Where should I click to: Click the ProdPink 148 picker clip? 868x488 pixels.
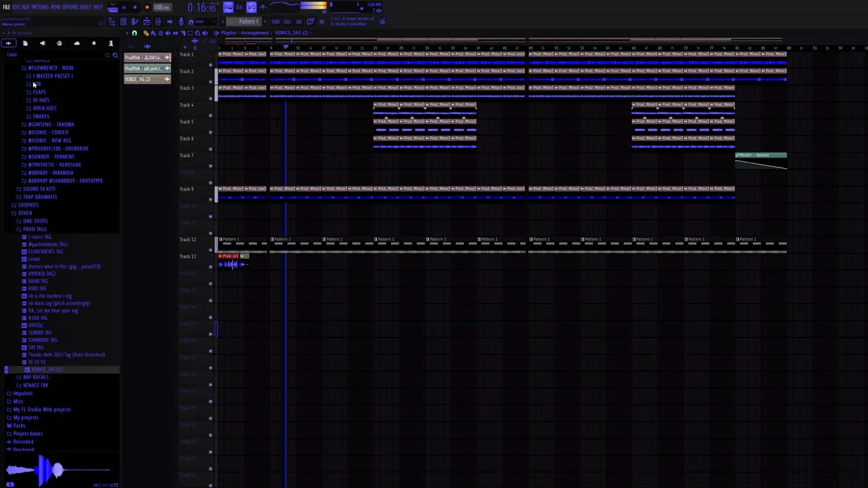[147, 58]
